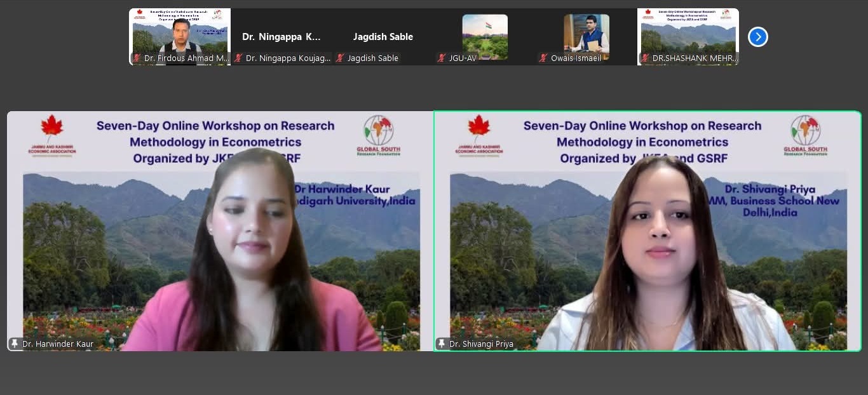Click Dr. Shivangi Priya's active speaker video
Image resolution: width=868 pixels, height=395 pixels.
[647, 241]
